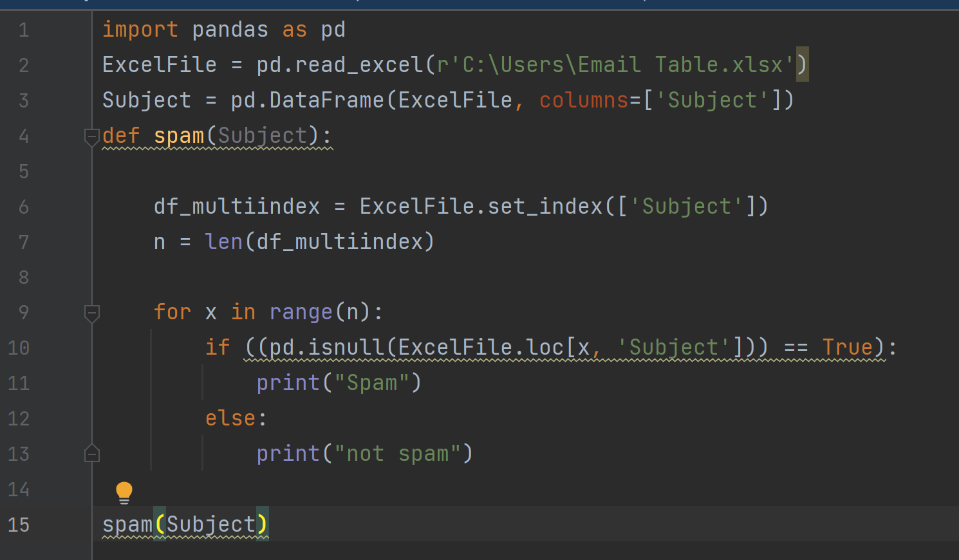Click the 'for' keyword on line 9
This screenshot has width=959, height=560.
[172, 312]
